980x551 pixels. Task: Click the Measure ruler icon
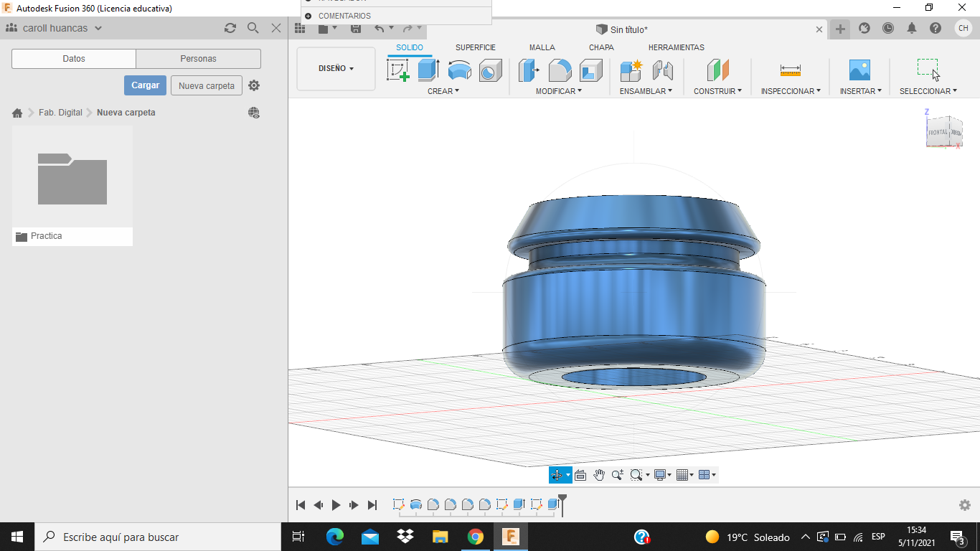tap(790, 70)
